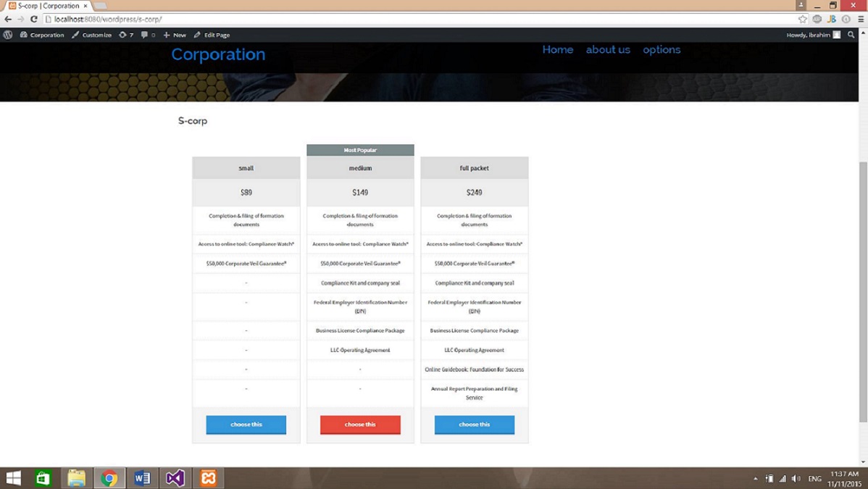This screenshot has height=489, width=868.
Task: Open the Corporation site menu in admin bar
Action: pyautogui.click(x=42, y=35)
